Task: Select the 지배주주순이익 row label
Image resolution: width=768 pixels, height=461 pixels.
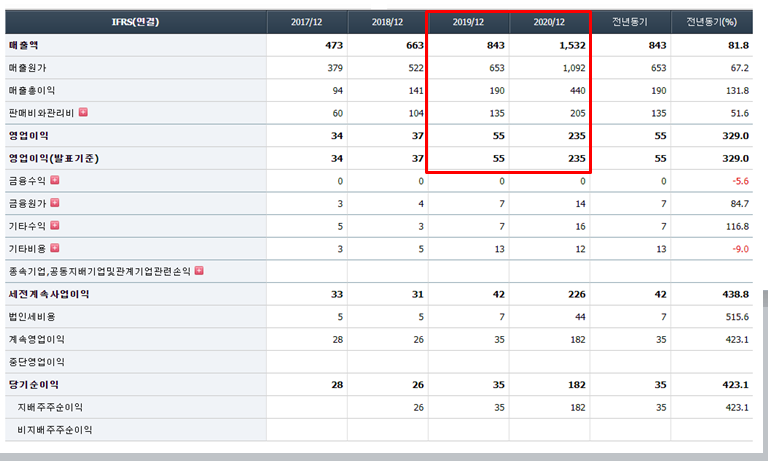Action: tap(50, 407)
